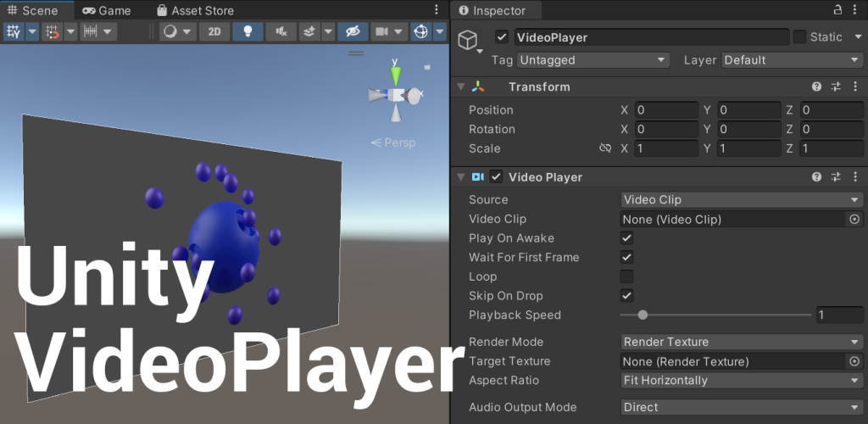Enable the Loop checkbox
Viewport: 868px width, 424px height.
point(626,276)
